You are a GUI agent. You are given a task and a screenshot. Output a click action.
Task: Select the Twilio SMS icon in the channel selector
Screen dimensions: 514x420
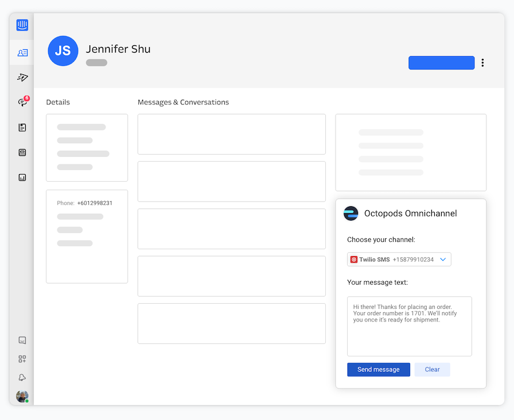coord(354,259)
